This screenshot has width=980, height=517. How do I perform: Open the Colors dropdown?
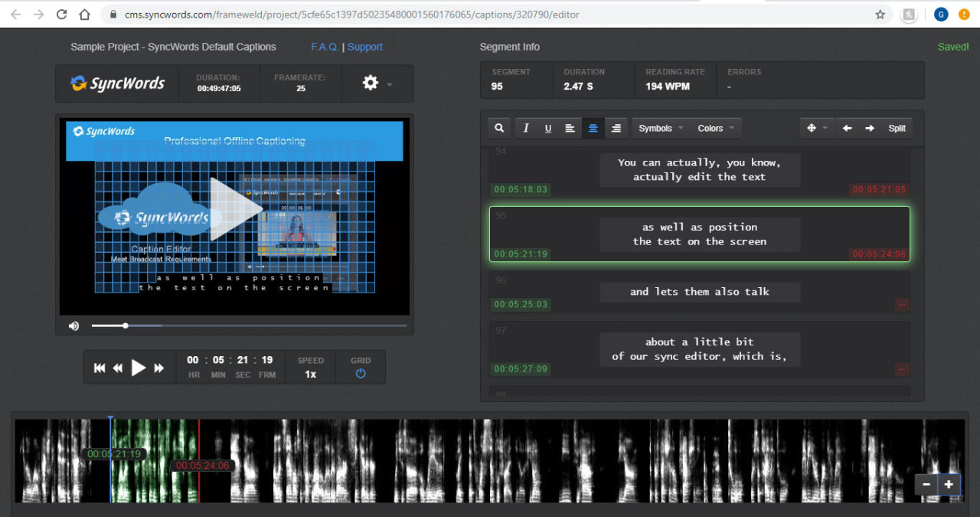[x=711, y=128]
